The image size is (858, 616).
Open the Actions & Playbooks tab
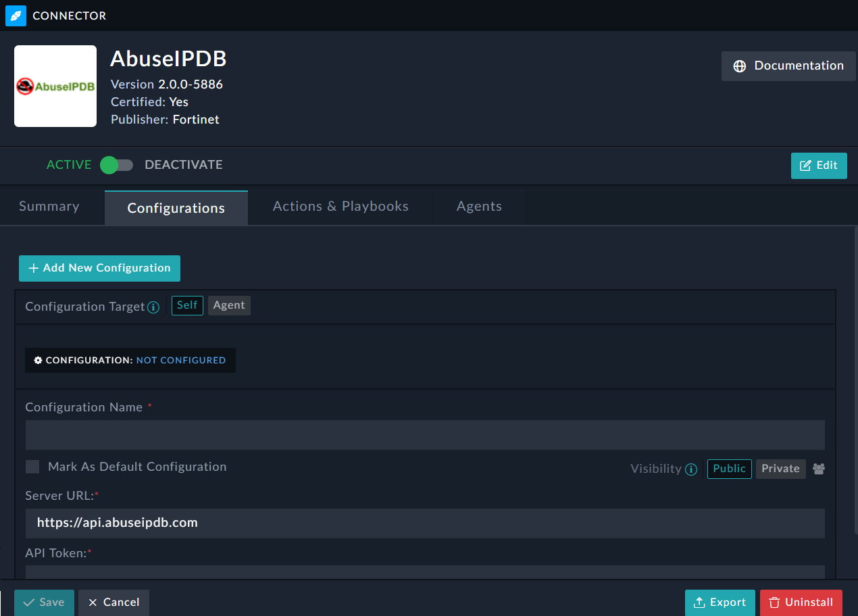pyautogui.click(x=340, y=207)
